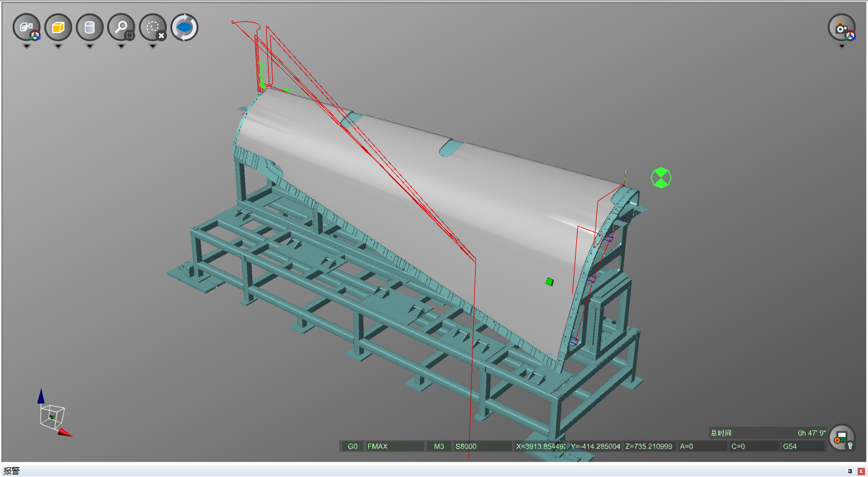Click the gray cylinder stock icon
This screenshot has height=477, width=868.
click(x=90, y=27)
